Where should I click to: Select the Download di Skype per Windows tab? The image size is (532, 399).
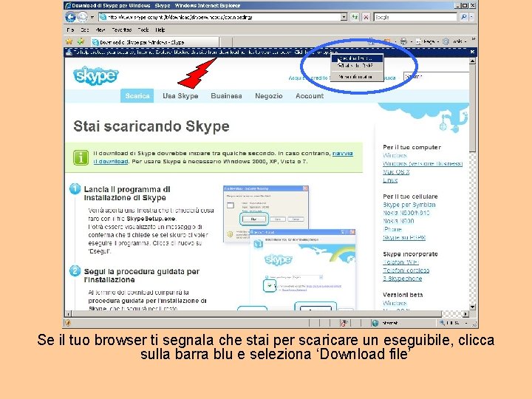(x=155, y=42)
